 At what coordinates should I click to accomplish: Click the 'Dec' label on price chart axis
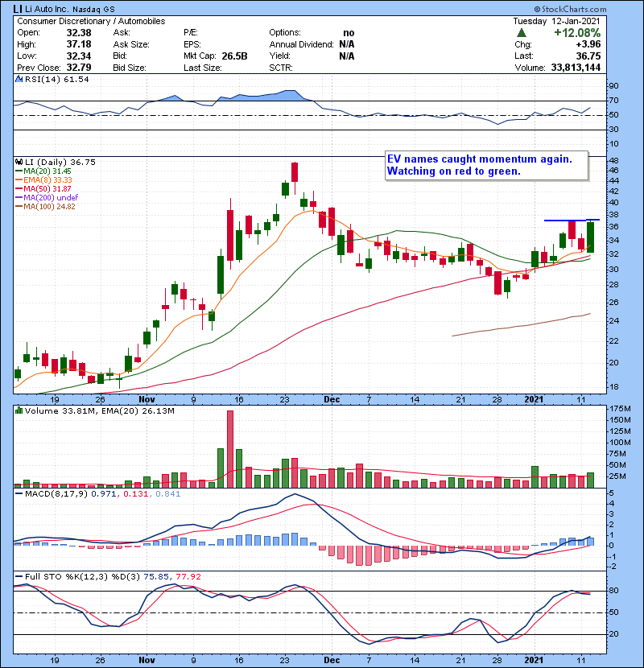click(x=332, y=399)
